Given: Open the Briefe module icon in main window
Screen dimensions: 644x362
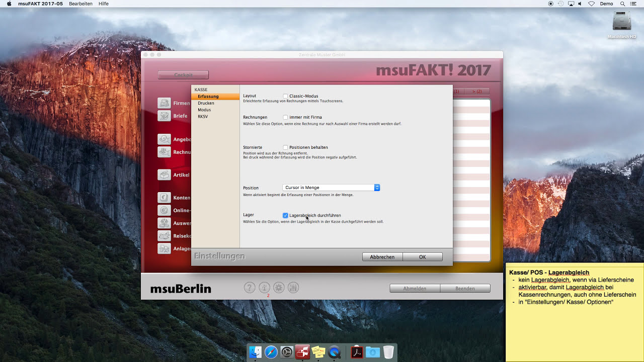Looking at the screenshot, I should coord(164,116).
